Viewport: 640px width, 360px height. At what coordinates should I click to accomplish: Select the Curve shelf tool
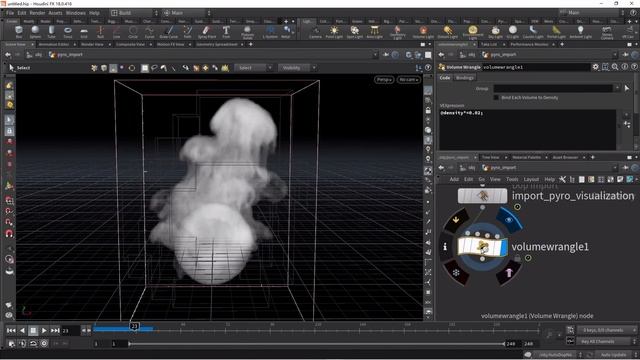pos(149,32)
